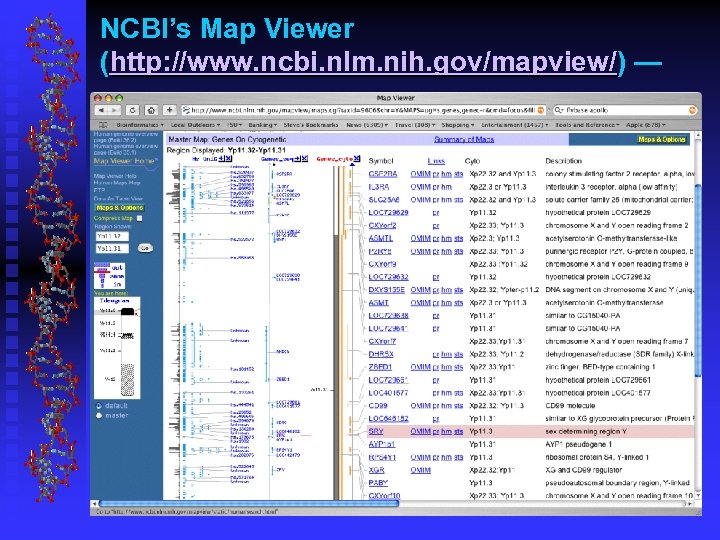Click the first Region Shown input field
The height and width of the screenshot is (540, 720).
112,236
